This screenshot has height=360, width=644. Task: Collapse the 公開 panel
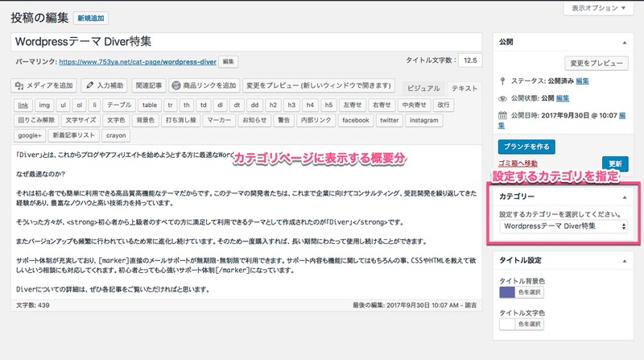click(x=625, y=43)
